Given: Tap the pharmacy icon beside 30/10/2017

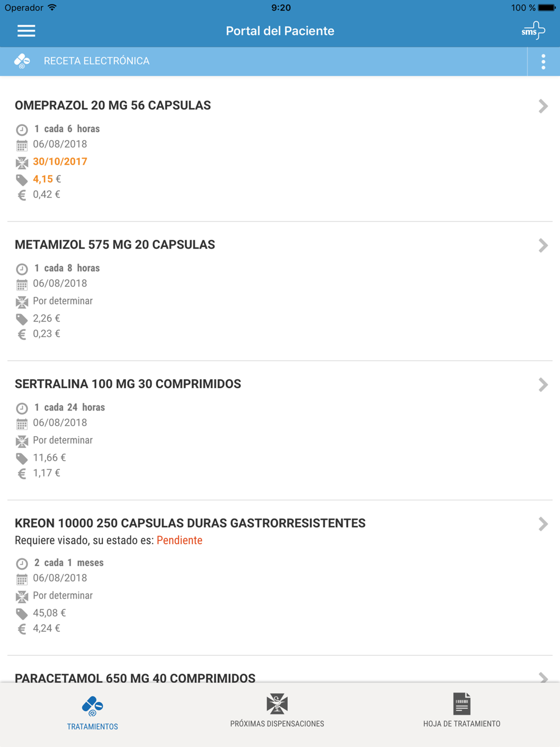Looking at the screenshot, I should coord(22,162).
